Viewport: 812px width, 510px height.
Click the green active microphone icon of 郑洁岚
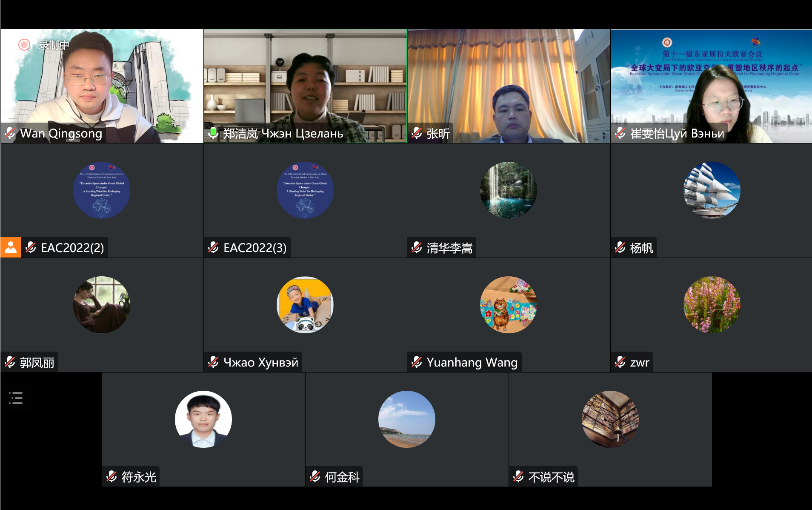coord(213,133)
